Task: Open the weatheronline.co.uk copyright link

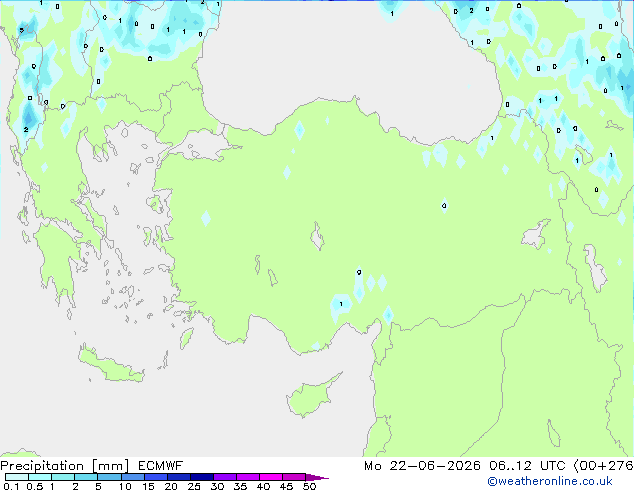Action: pos(550,481)
